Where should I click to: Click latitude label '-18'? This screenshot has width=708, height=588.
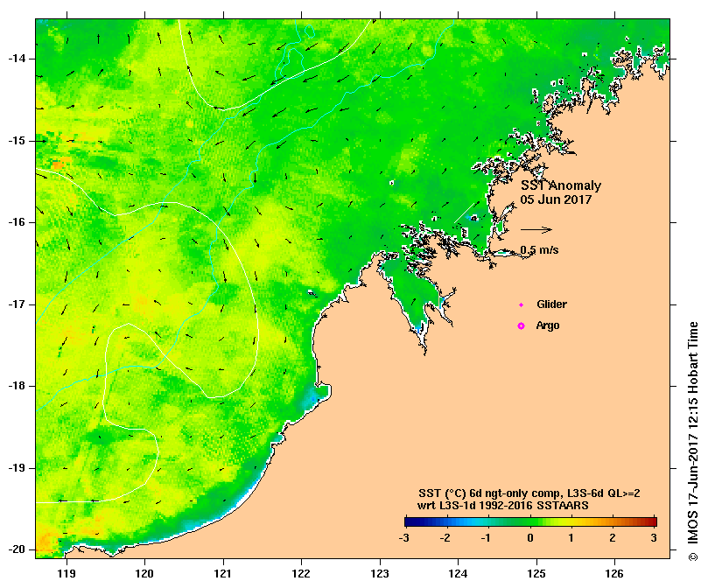click(x=17, y=386)
